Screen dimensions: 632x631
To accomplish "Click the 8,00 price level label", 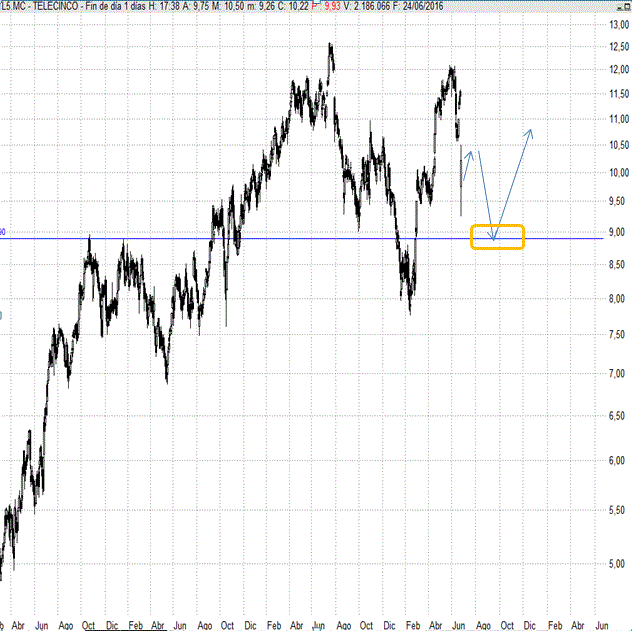I will (617, 299).
